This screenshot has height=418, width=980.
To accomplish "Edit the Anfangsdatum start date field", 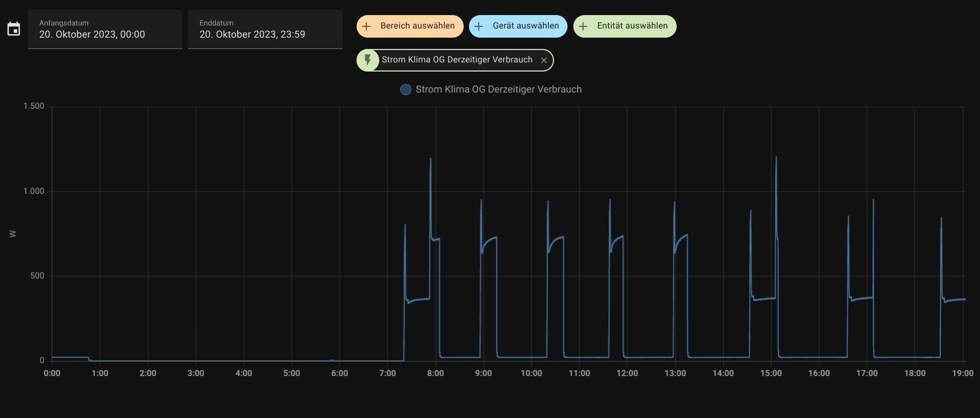I will [105, 29].
